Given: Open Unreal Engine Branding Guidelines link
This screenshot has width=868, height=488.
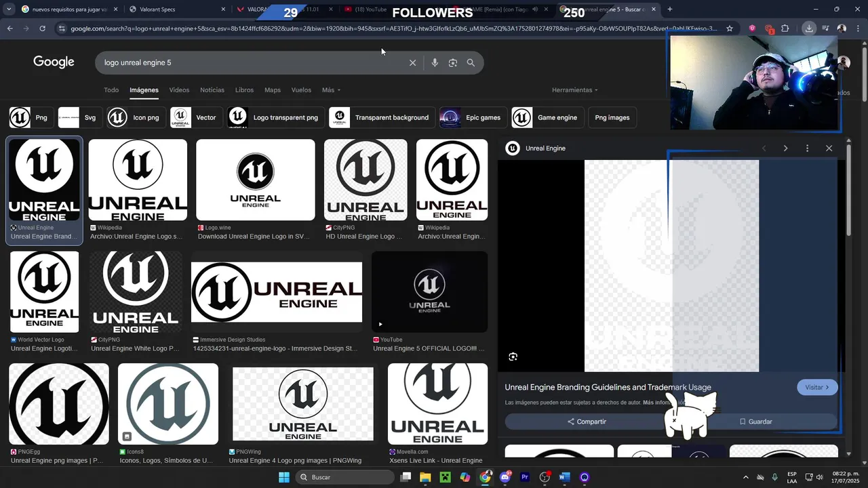Looking at the screenshot, I should coord(608,387).
